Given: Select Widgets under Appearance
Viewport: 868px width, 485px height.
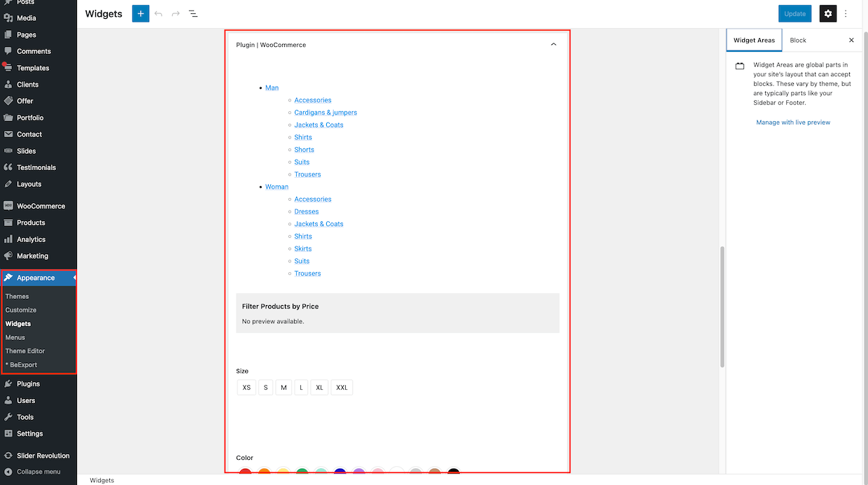Looking at the screenshot, I should pos(18,324).
